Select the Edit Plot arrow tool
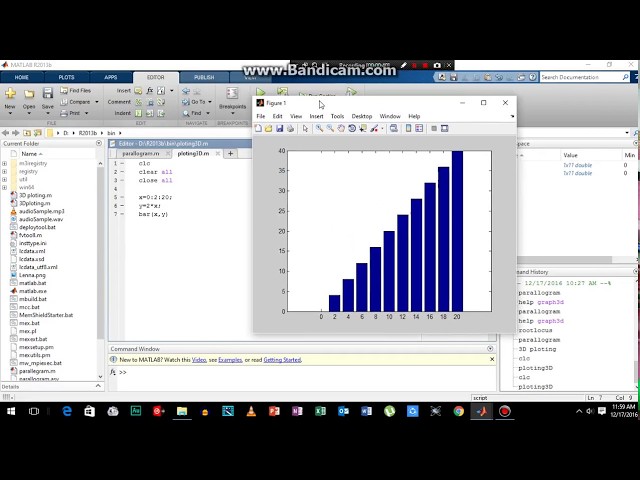Viewport: 640px width, 480px height. coord(305,129)
